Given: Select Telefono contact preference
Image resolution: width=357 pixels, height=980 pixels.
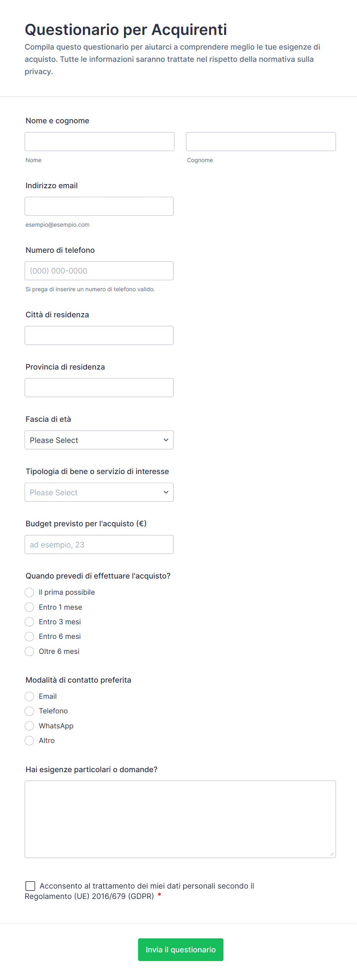Looking at the screenshot, I should tap(30, 711).
